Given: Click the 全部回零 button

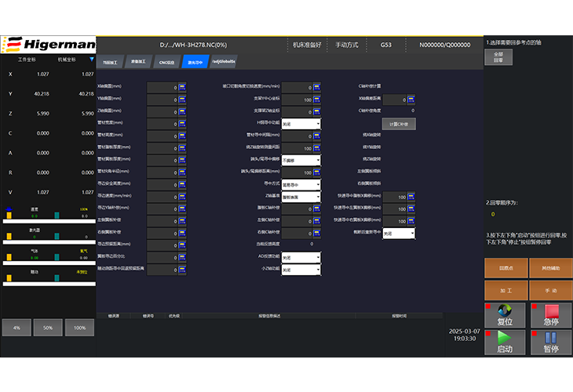Looking at the screenshot, I should [498, 56].
